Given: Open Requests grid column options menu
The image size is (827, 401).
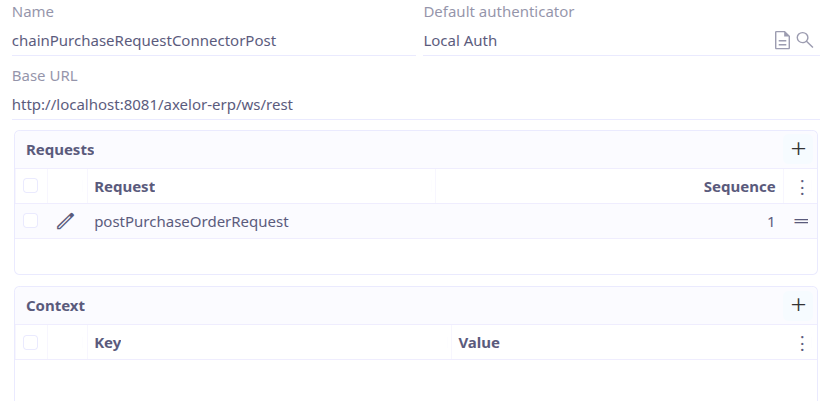Looking at the screenshot, I should 801,187.
